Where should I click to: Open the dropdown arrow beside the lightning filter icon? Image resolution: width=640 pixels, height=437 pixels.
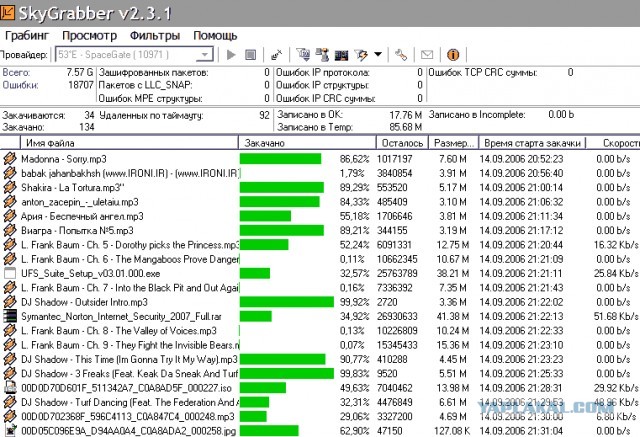(x=378, y=54)
